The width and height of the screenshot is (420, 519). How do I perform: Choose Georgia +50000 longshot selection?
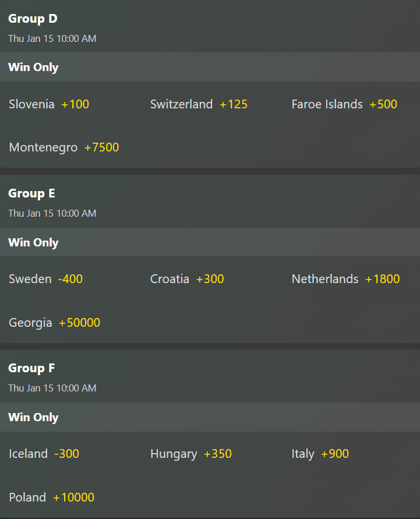(54, 322)
